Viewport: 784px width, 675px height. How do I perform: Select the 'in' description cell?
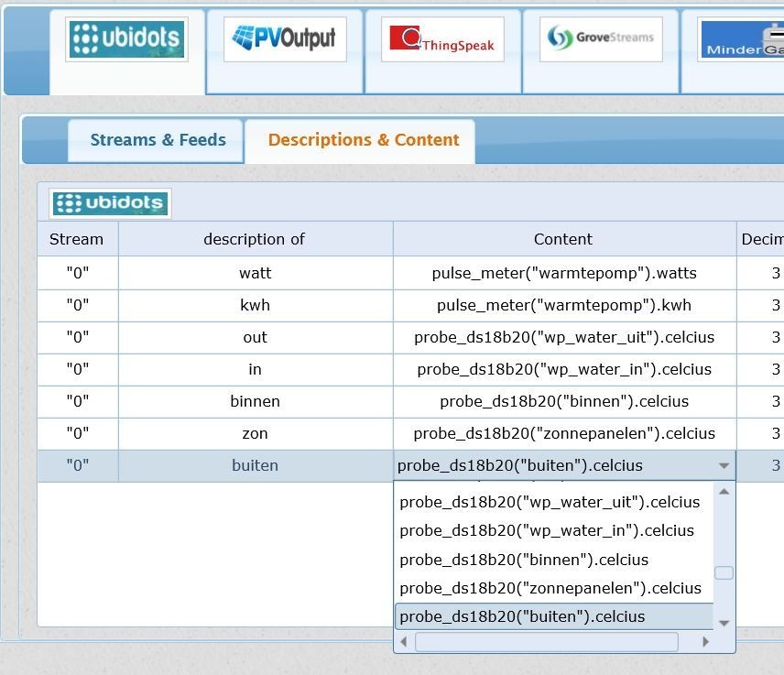pyautogui.click(x=256, y=369)
